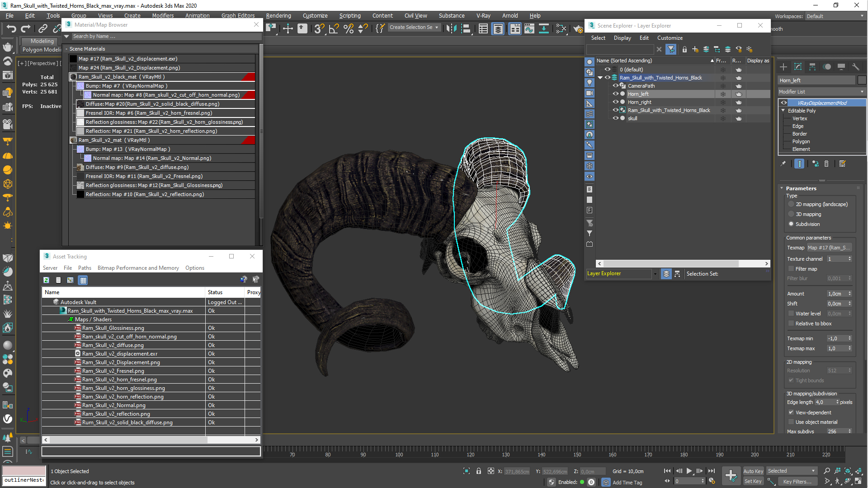
Task: Activate the Angle Snap toggle icon
Action: coord(334,29)
